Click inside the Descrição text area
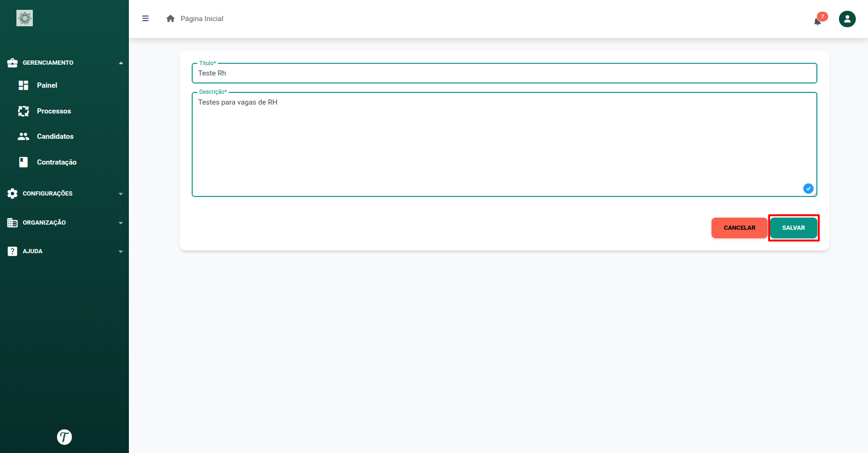The height and width of the screenshot is (453, 868). pos(504,145)
